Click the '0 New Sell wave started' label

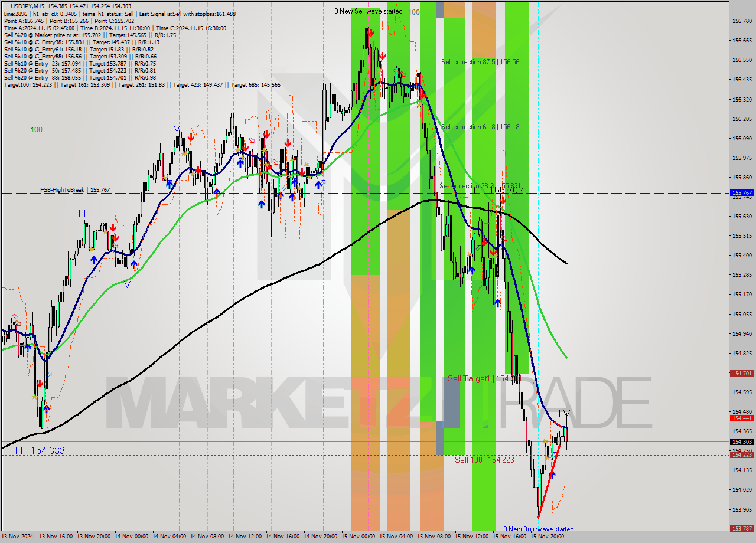(x=369, y=11)
